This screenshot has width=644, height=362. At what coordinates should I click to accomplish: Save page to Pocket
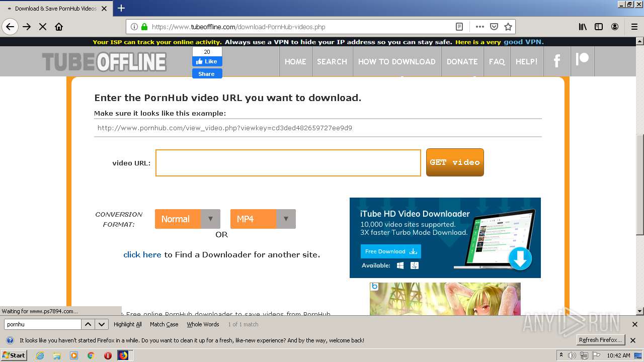point(494,27)
